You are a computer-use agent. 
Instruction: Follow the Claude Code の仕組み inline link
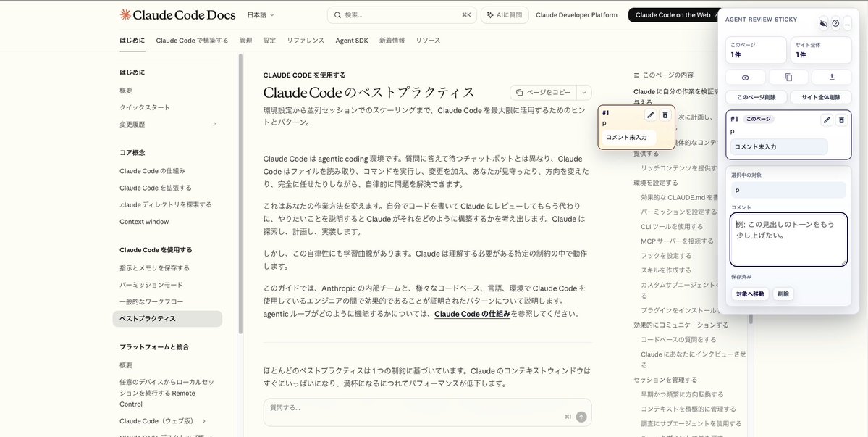click(x=472, y=314)
